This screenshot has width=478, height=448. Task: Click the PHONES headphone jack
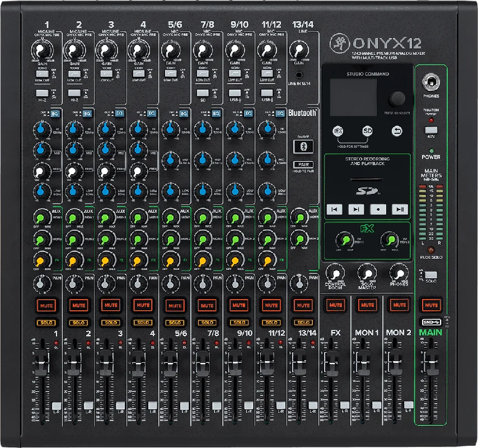[x=431, y=82]
